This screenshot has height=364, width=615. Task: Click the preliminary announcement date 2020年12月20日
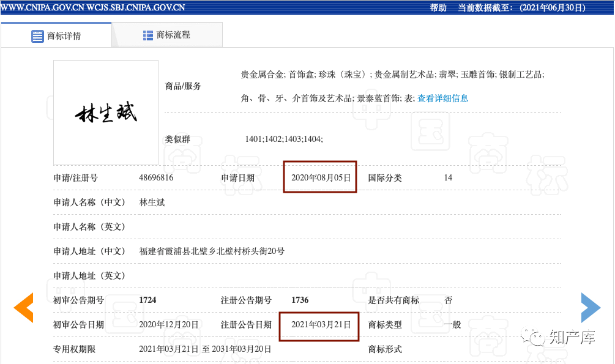169,325
